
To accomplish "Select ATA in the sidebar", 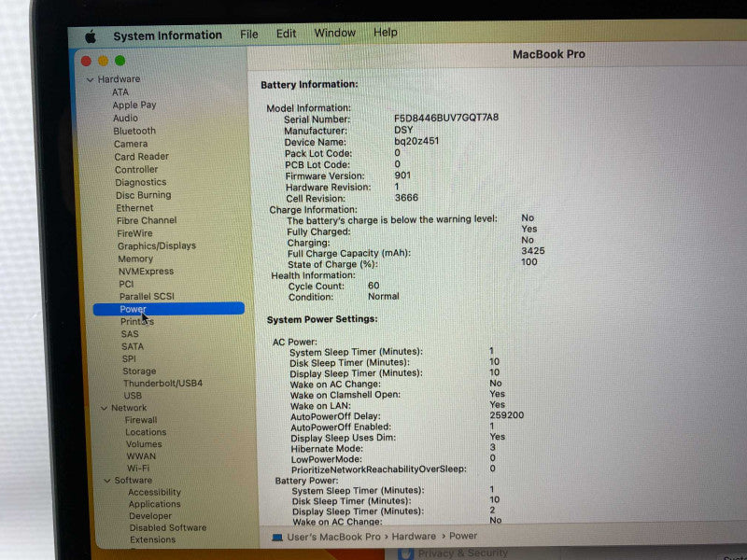I will coord(120,91).
